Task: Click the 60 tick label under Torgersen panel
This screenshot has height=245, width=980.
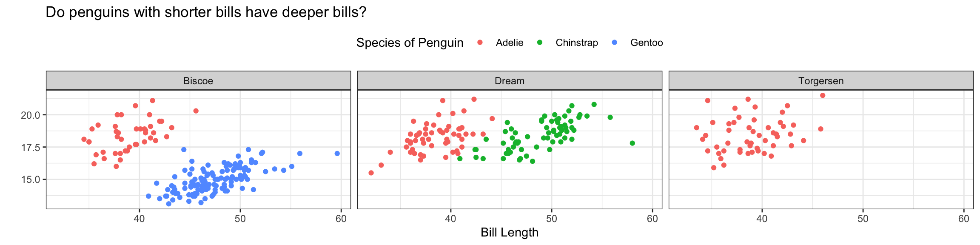Action: pyautogui.click(x=964, y=219)
